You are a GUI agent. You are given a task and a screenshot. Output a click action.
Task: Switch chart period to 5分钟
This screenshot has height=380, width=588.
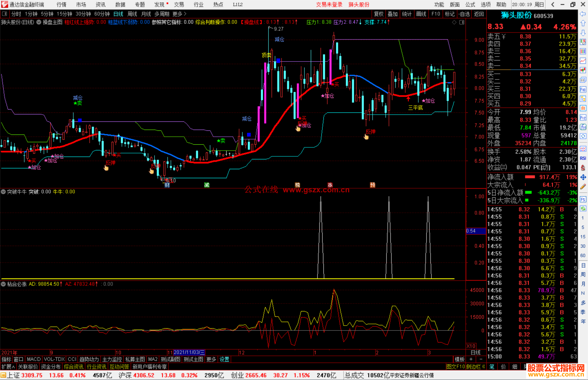coord(47,14)
